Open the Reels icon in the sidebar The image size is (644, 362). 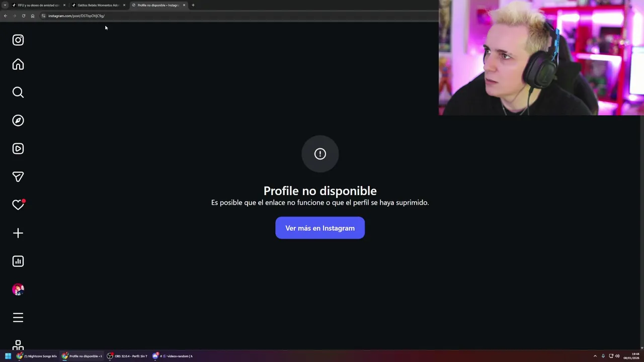[x=18, y=148]
